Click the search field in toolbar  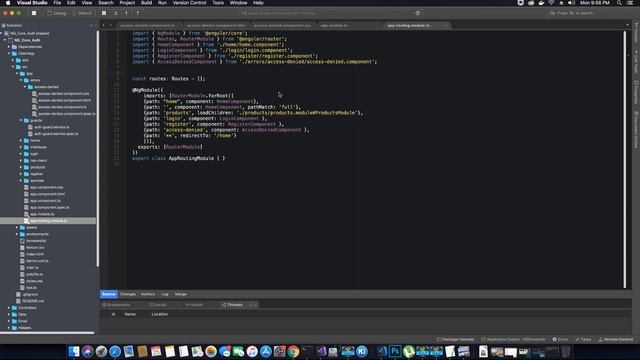(588, 13)
